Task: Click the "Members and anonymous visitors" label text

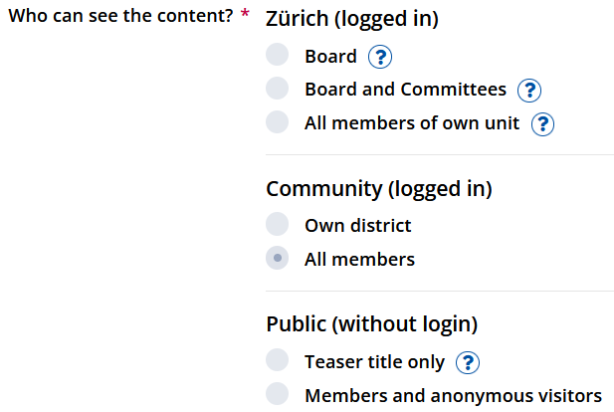Action: tap(459, 395)
